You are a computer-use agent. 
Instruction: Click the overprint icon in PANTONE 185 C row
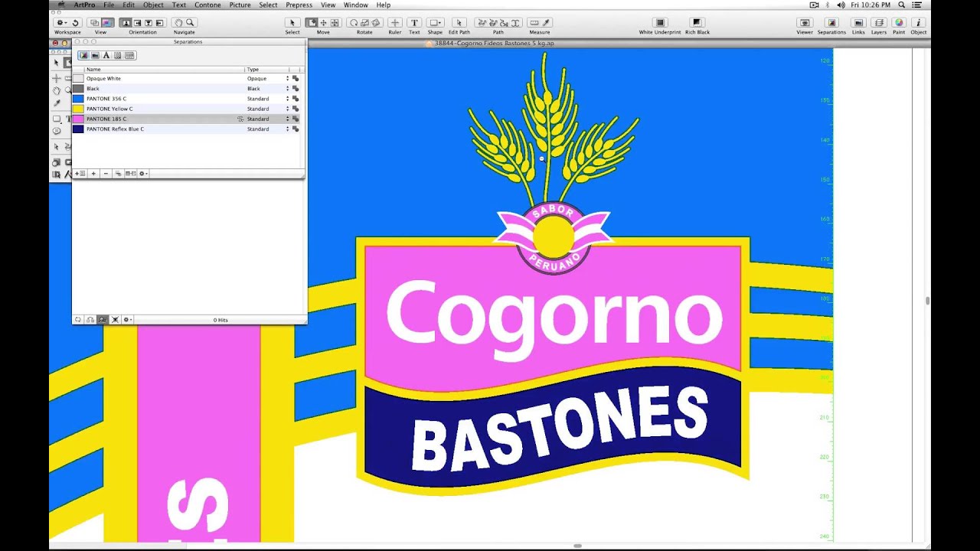[240, 119]
